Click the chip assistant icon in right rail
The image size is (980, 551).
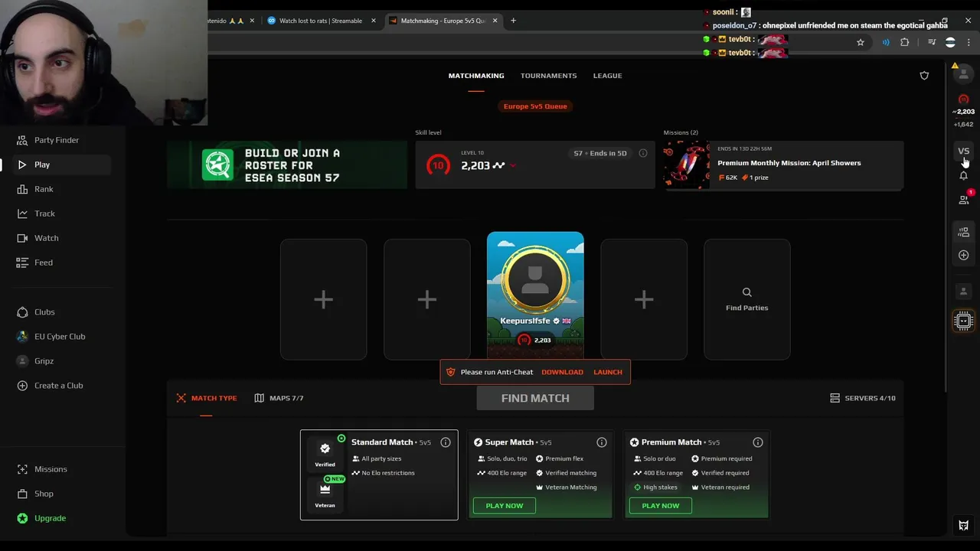pos(964,321)
